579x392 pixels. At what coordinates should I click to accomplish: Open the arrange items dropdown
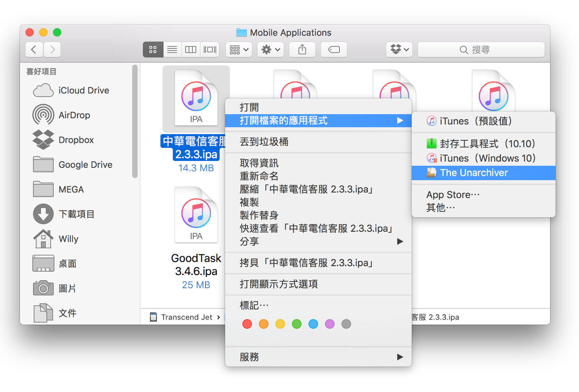click(239, 50)
